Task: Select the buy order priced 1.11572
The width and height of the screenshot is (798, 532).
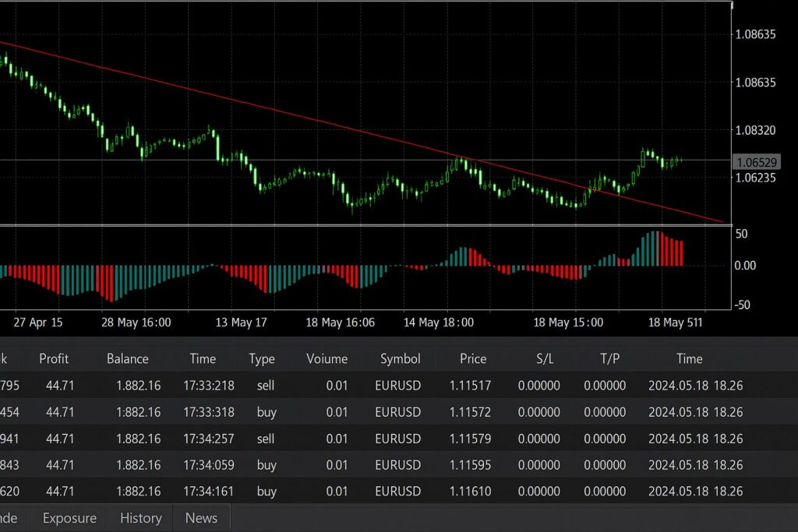Action: [470, 412]
